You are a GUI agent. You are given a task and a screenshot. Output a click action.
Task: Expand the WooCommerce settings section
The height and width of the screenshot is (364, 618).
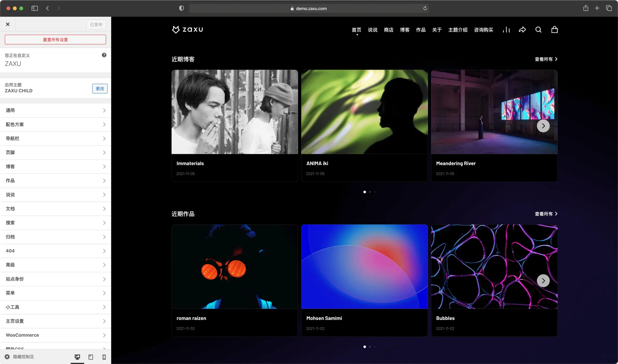(55, 335)
